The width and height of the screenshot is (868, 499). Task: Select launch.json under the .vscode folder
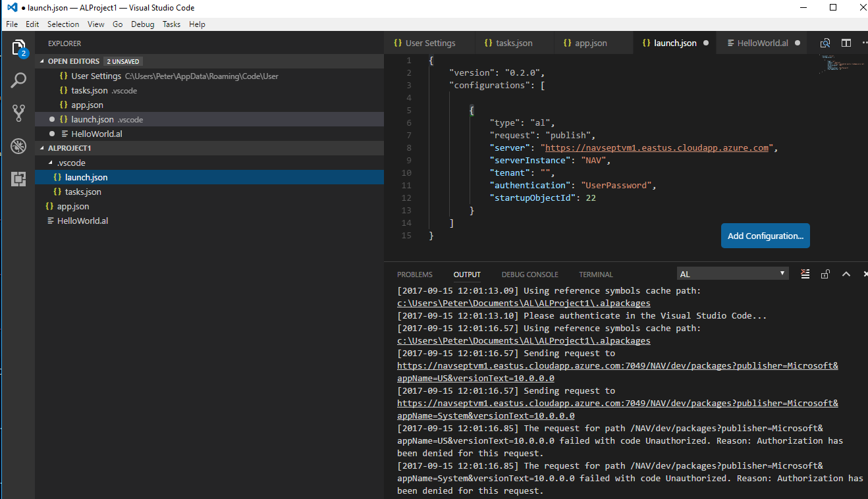click(209, 177)
